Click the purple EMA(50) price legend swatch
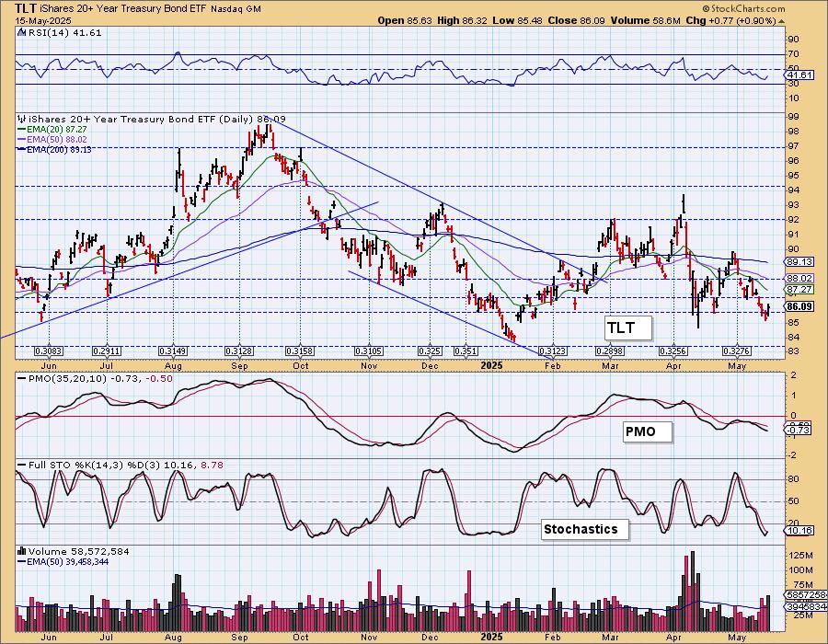 coord(22,139)
